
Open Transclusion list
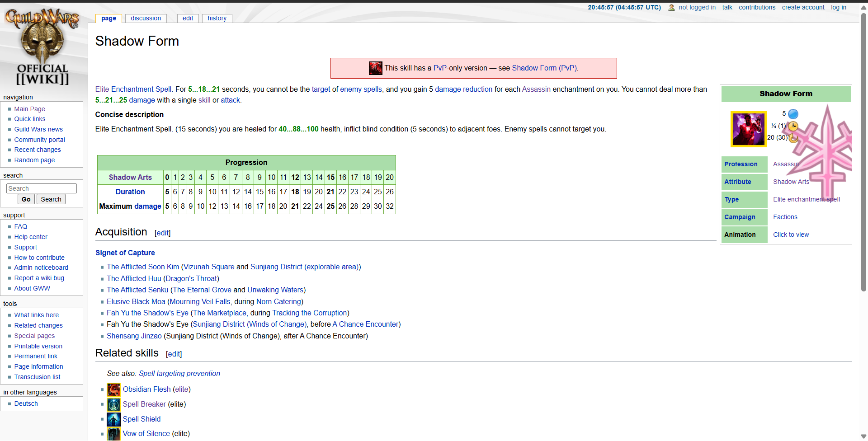tap(37, 377)
